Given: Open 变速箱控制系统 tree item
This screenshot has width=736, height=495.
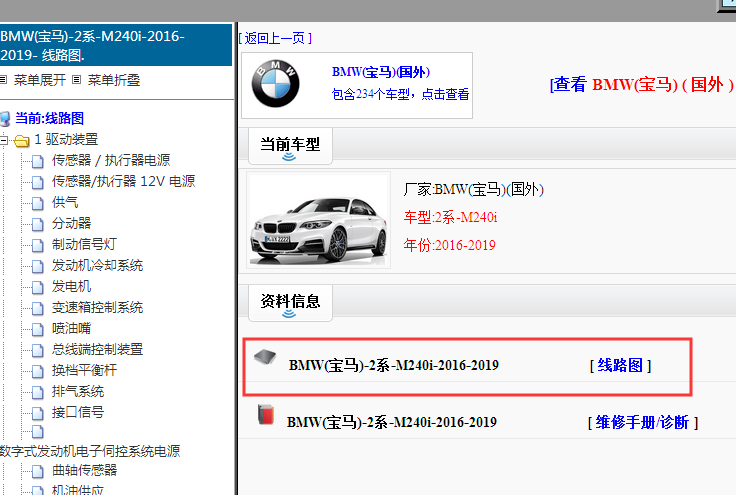Looking at the screenshot, I should (x=97, y=307).
